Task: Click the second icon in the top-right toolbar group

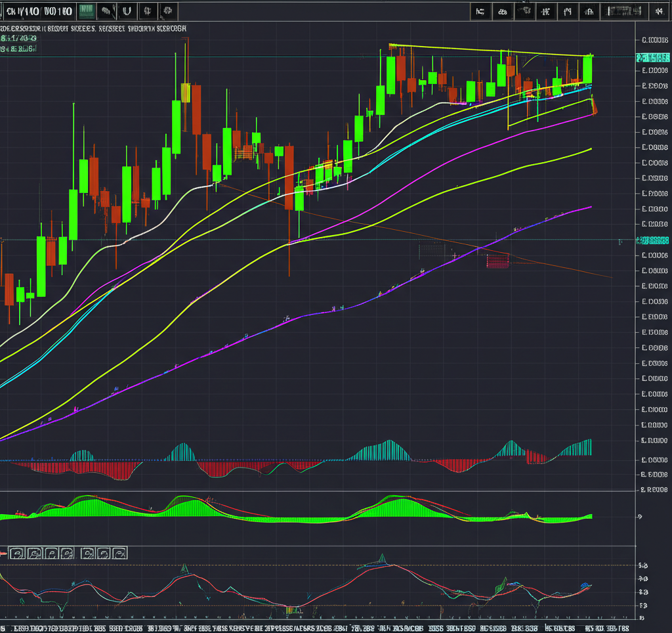Action: (503, 11)
